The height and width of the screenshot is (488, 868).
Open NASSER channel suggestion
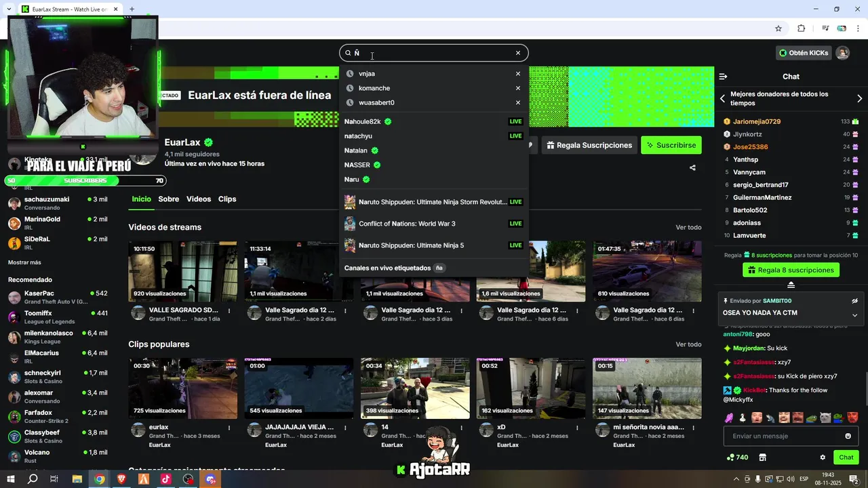(x=434, y=165)
